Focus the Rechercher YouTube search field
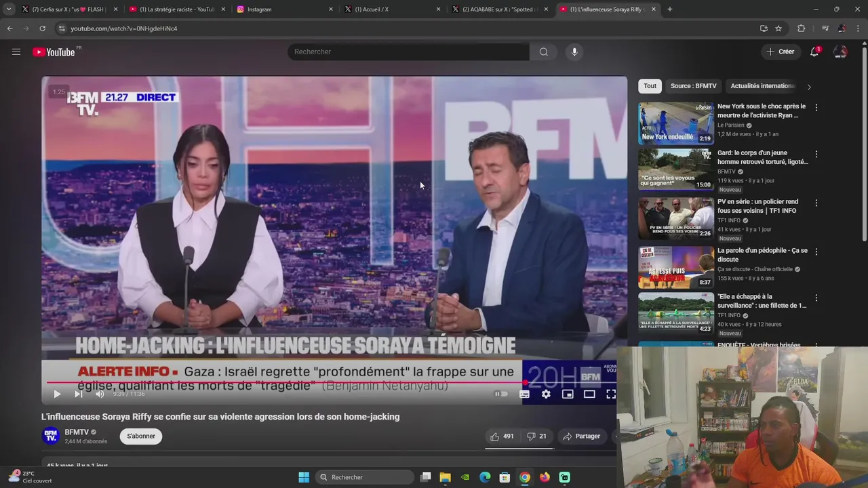Image resolution: width=868 pixels, height=488 pixels. click(408, 52)
